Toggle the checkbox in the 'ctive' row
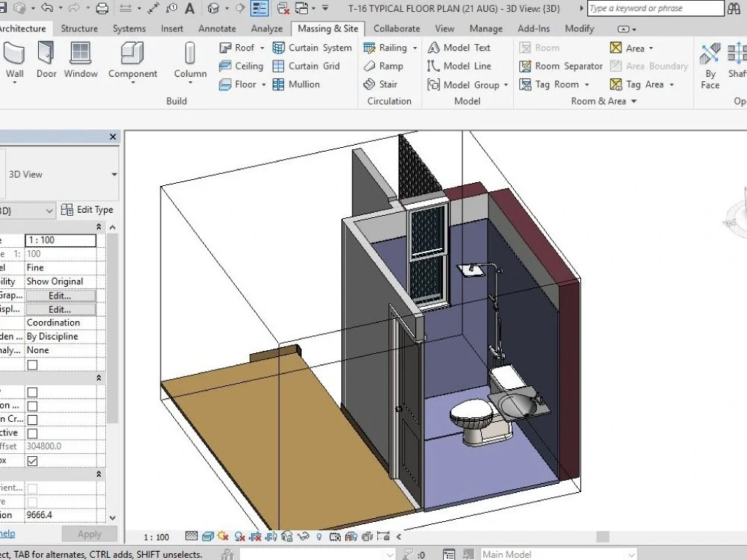Viewport: 747px width, 560px height. [x=32, y=433]
